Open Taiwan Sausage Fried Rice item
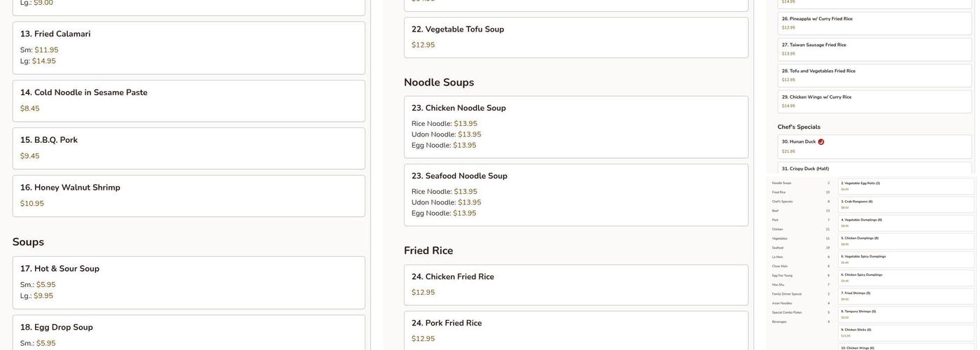The width and height of the screenshot is (980, 350). 874,49
